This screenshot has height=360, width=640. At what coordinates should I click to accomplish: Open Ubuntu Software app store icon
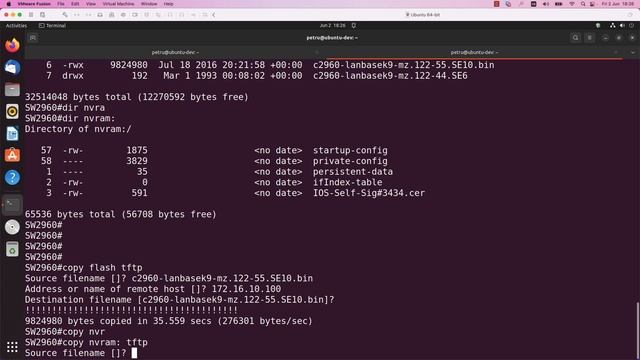pyautogui.click(x=12, y=155)
